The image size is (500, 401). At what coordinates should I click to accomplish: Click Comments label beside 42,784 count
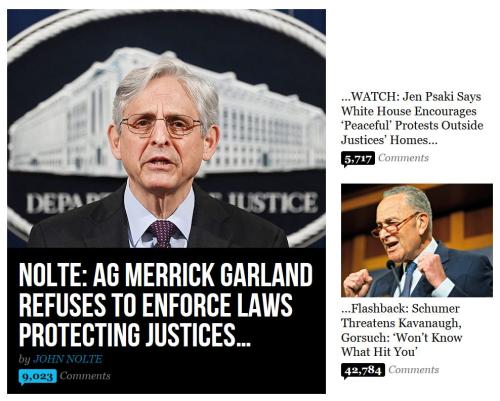[x=414, y=370]
